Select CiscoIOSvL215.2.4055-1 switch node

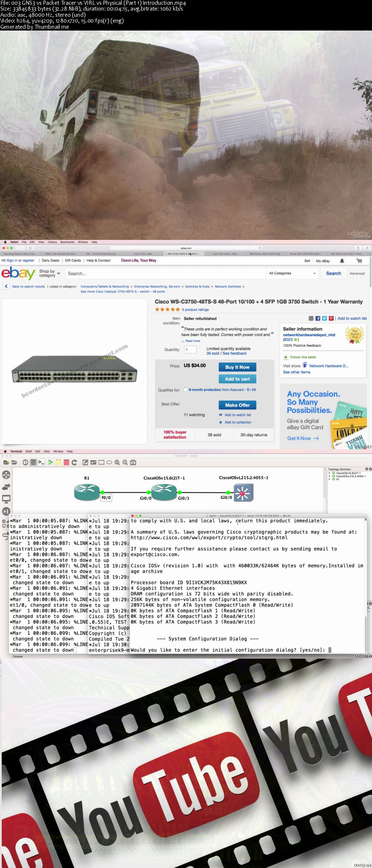(243, 493)
